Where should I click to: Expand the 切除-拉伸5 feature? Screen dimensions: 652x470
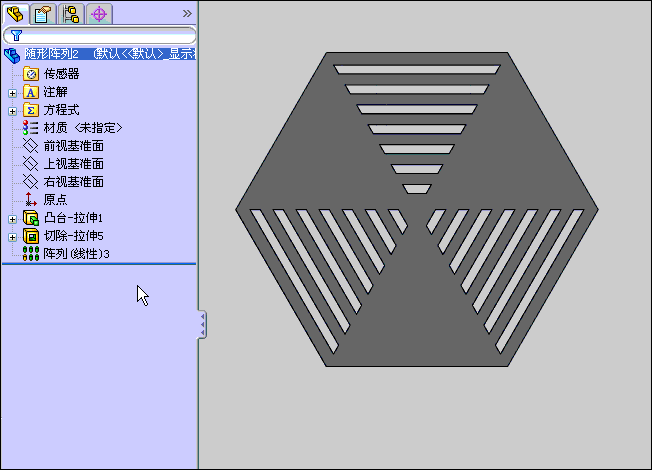(12, 237)
